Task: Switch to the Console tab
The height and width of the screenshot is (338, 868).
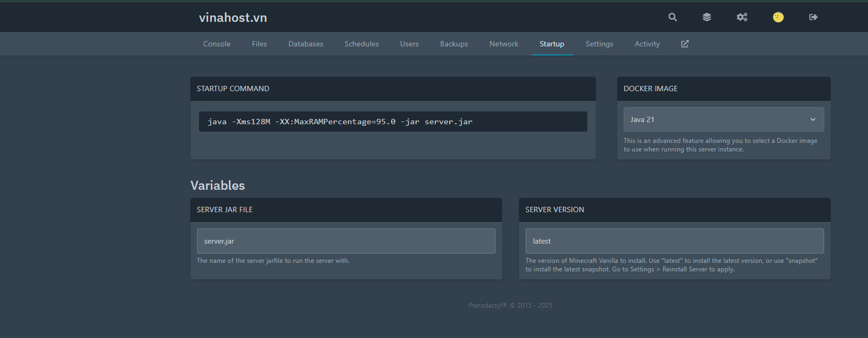Action: 217,44
